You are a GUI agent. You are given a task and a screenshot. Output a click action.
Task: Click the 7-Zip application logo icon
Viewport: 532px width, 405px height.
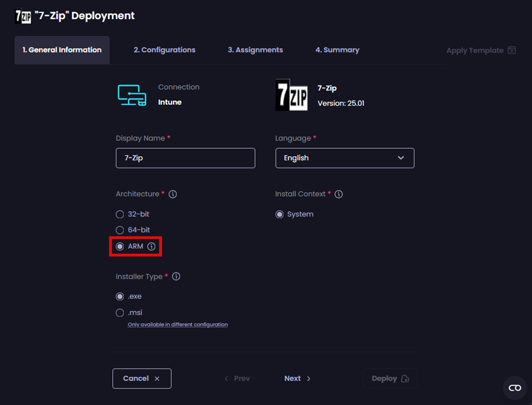291,96
